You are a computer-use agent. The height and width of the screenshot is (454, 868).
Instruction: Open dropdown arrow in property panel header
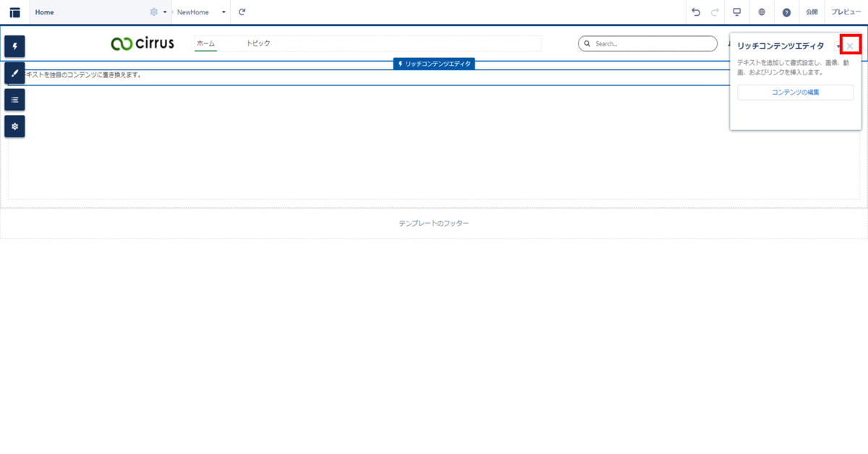[x=838, y=46]
